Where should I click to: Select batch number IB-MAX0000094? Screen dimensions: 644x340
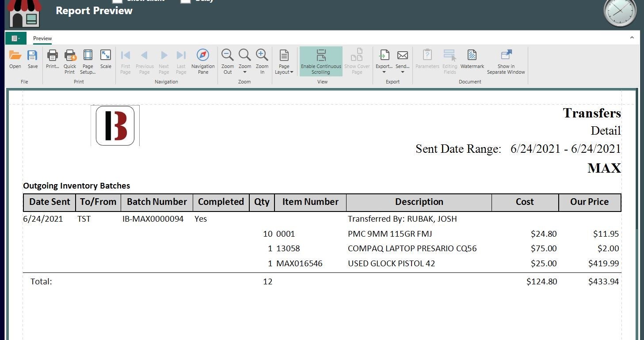coord(153,219)
